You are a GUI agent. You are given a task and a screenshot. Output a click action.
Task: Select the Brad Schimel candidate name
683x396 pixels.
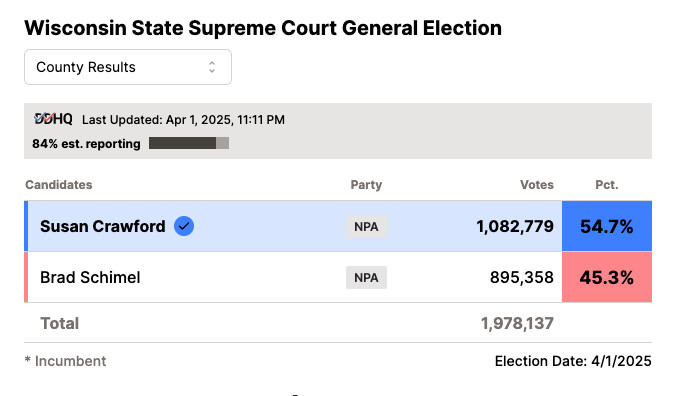click(90, 278)
